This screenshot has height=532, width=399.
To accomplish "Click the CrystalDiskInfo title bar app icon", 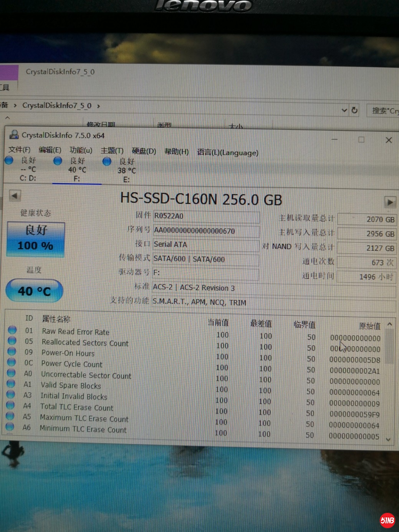I will point(14,135).
